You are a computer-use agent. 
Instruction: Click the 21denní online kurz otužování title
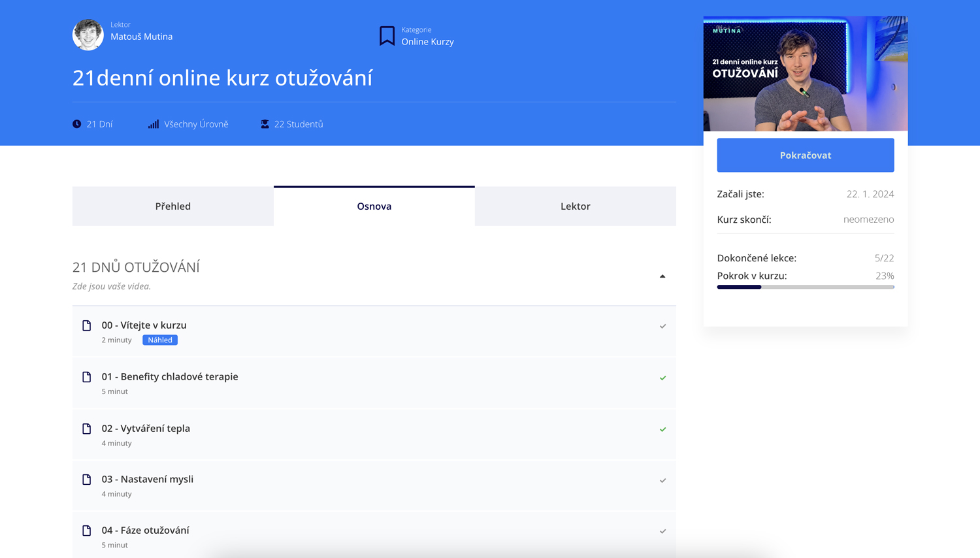tap(222, 78)
